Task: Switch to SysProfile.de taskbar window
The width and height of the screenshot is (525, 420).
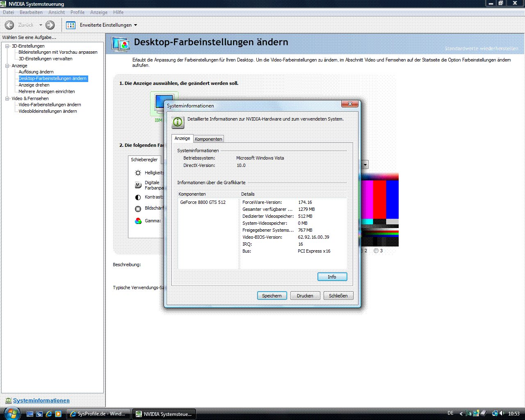Action: pos(98,414)
